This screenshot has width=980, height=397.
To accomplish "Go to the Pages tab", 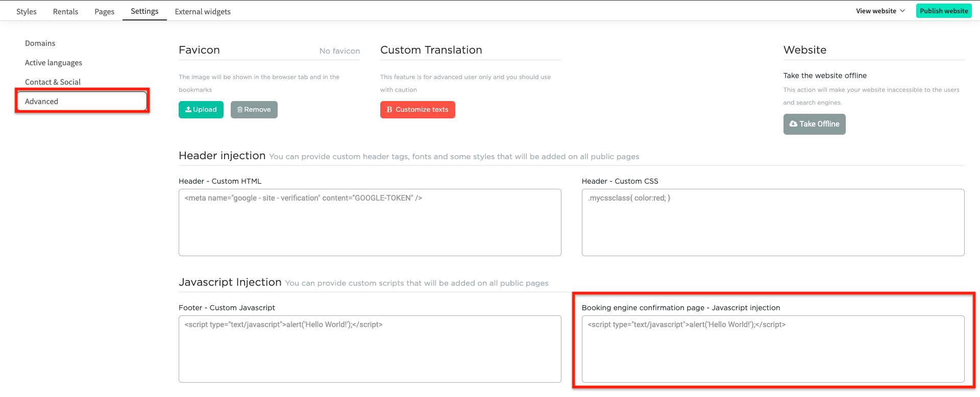I will pos(104,11).
